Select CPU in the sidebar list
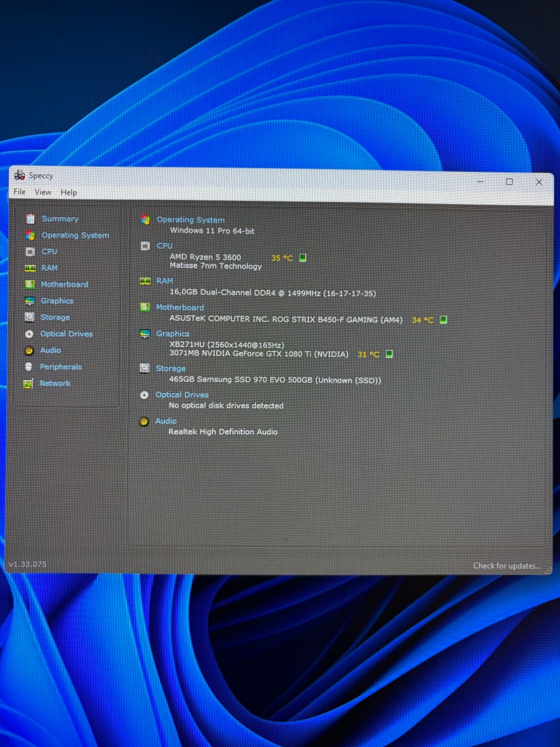 click(x=50, y=252)
